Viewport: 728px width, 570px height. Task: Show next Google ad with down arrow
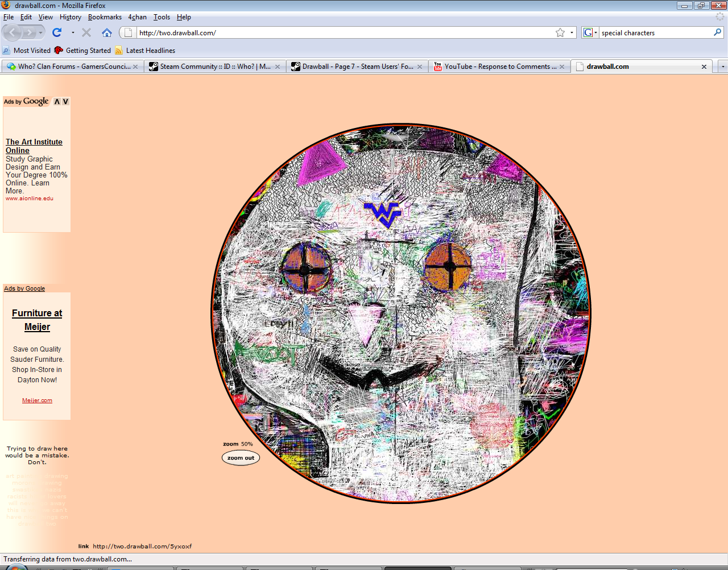coord(65,101)
